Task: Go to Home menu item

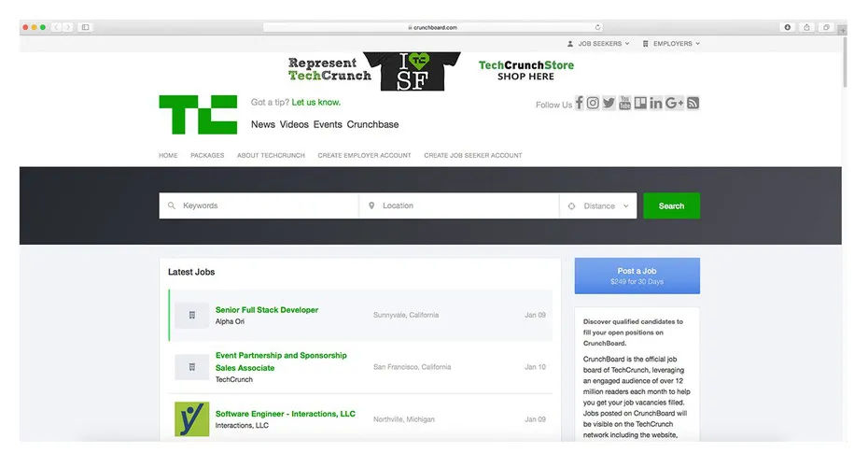Action: pos(168,156)
